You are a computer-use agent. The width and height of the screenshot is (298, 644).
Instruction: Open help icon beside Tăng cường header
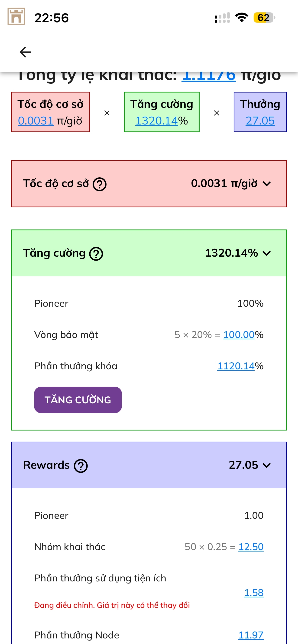point(96,254)
